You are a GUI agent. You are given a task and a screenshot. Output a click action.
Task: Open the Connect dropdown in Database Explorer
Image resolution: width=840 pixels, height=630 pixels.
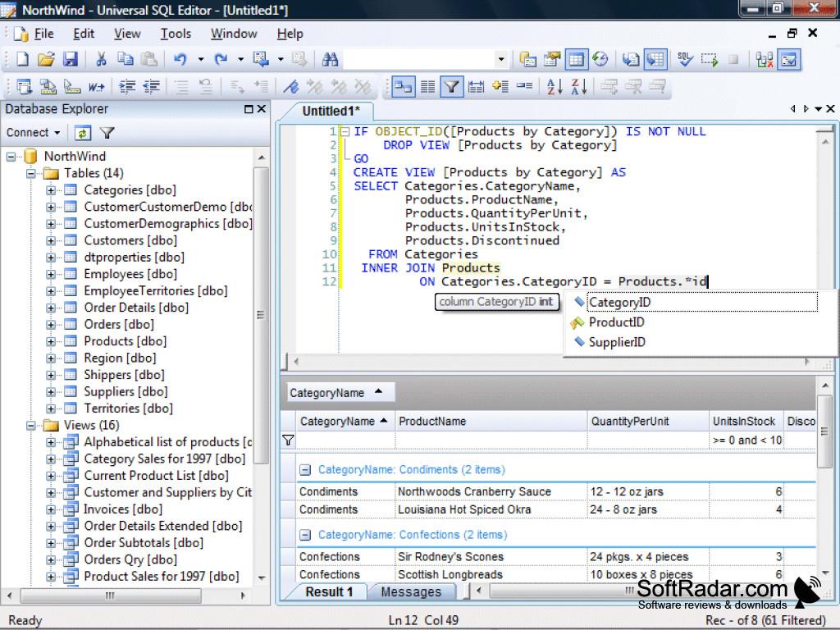(33, 133)
